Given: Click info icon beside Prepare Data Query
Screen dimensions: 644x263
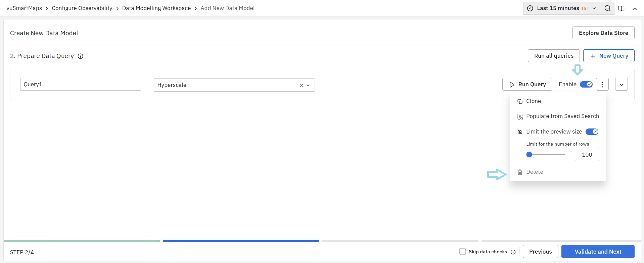Looking at the screenshot, I should [x=81, y=56].
